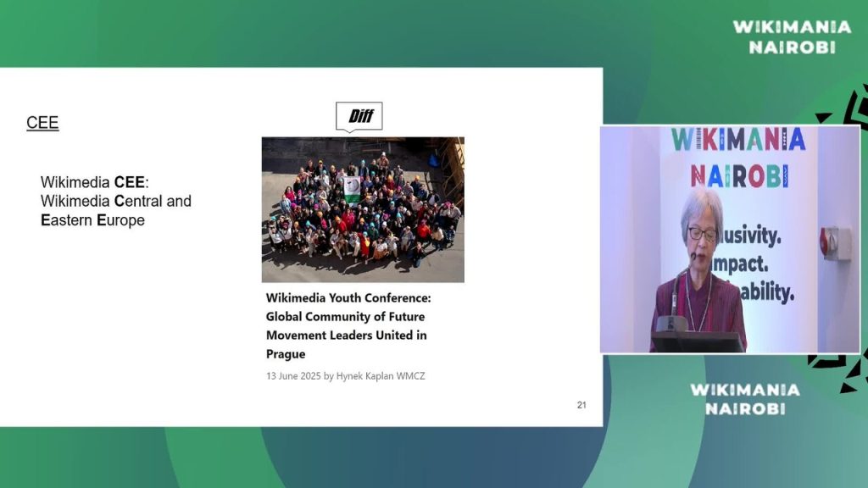Click the speaker video feed
This screenshot has width=868, height=488.
pyautogui.click(x=730, y=239)
